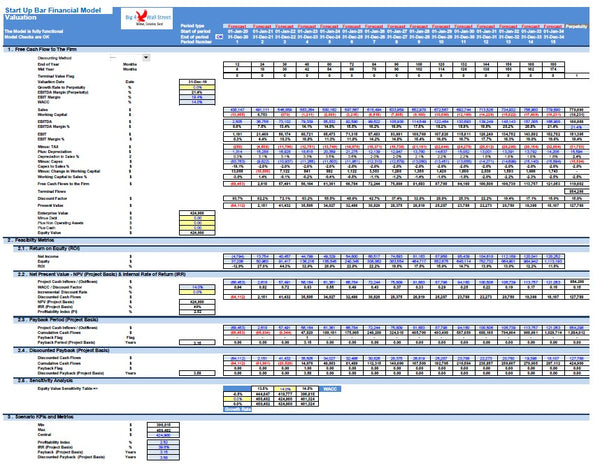
Task: Select the EBITDA Margin (Perpetuity) input cell
Action: 197,93
